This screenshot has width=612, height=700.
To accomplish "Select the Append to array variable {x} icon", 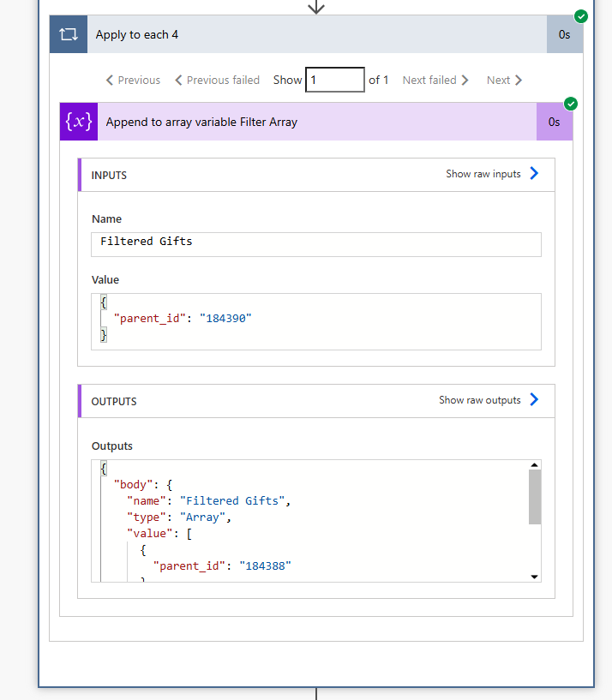I will pos(78,122).
